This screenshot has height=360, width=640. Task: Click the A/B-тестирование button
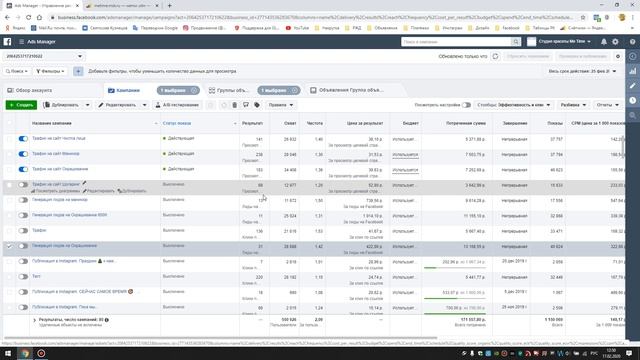tap(178, 105)
